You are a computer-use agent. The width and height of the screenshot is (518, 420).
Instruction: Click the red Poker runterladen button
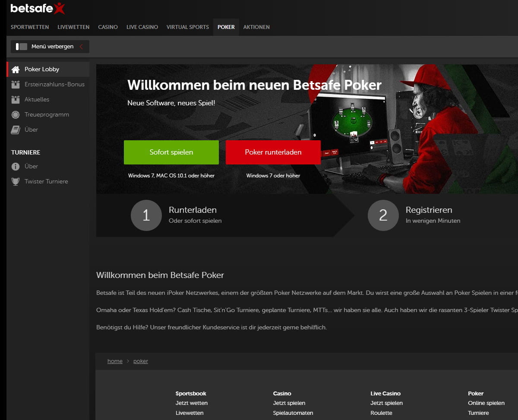coord(273,152)
